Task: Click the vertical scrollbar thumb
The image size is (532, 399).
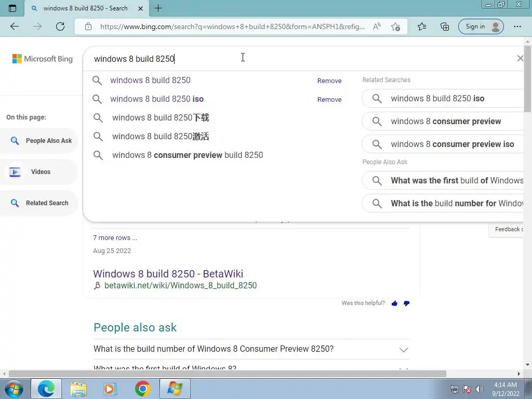Action: click(x=528, y=79)
